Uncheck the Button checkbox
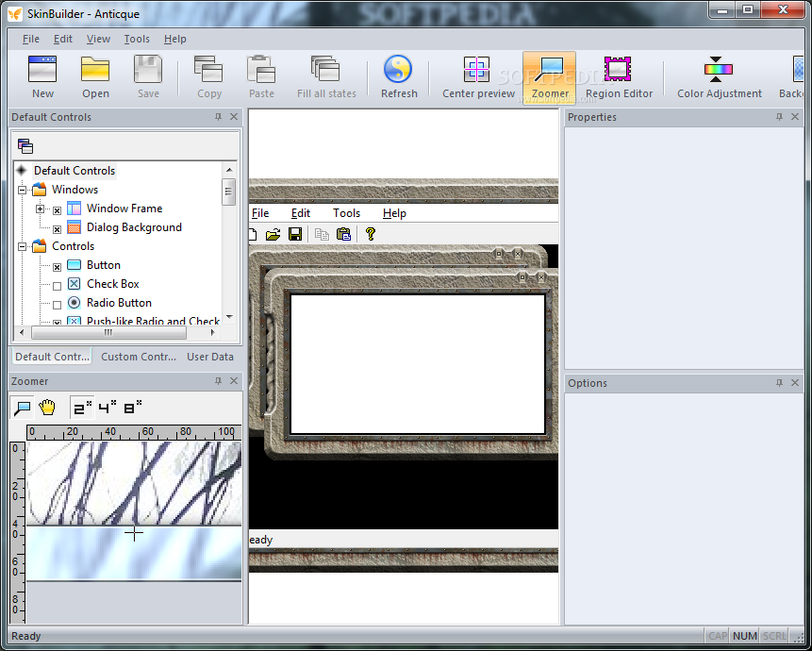Viewport: 812px width, 651px height. click(57, 267)
